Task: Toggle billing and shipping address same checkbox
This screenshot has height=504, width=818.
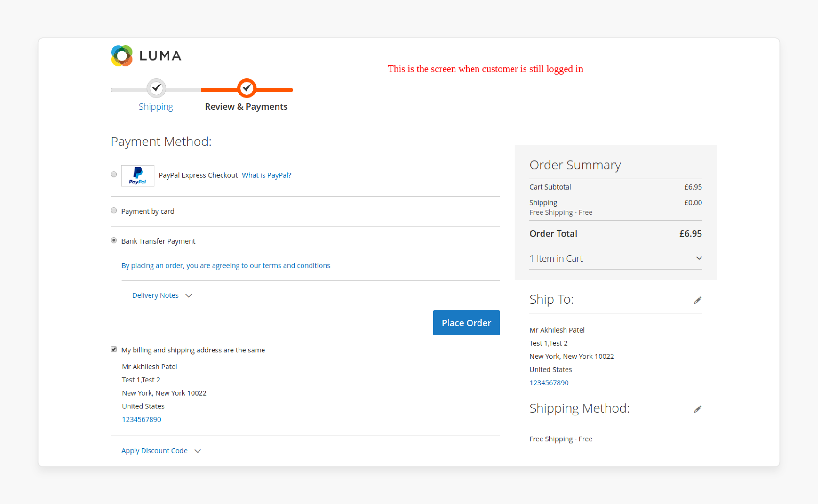Action: tap(114, 349)
